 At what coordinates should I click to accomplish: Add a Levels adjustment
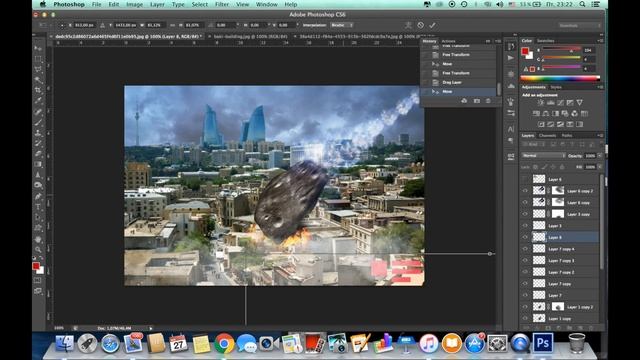(x=551, y=103)
